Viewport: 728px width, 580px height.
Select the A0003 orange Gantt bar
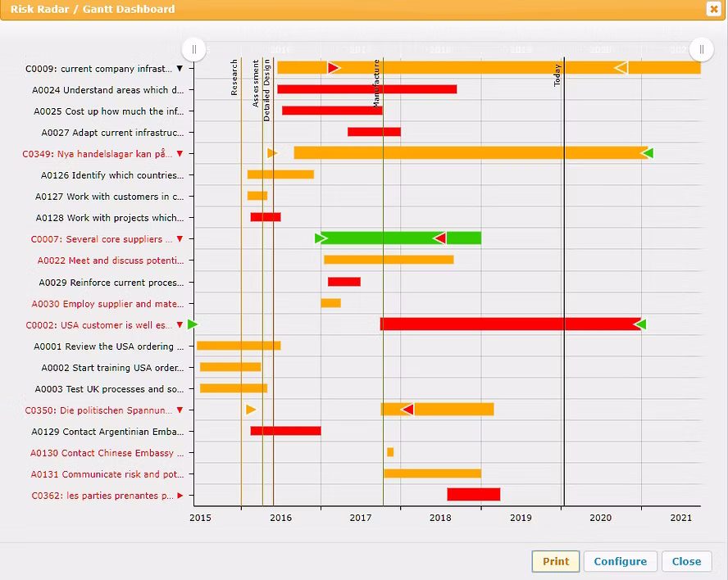pos(234,388)
